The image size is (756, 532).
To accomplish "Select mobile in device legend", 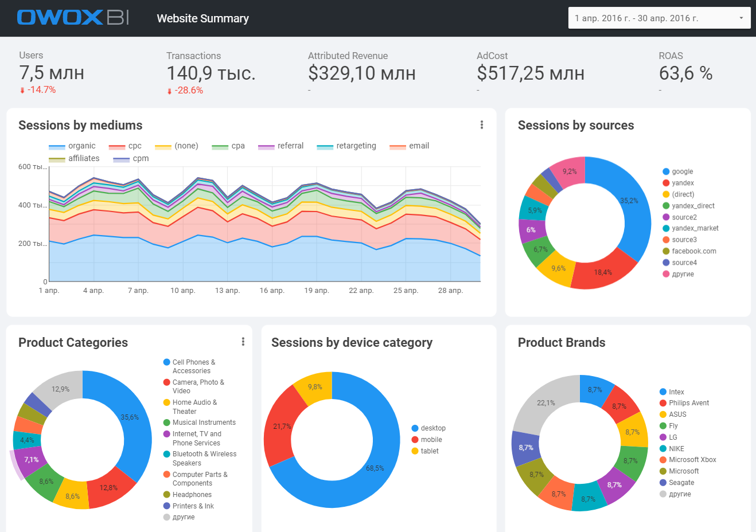I will (x=427, y=440).
